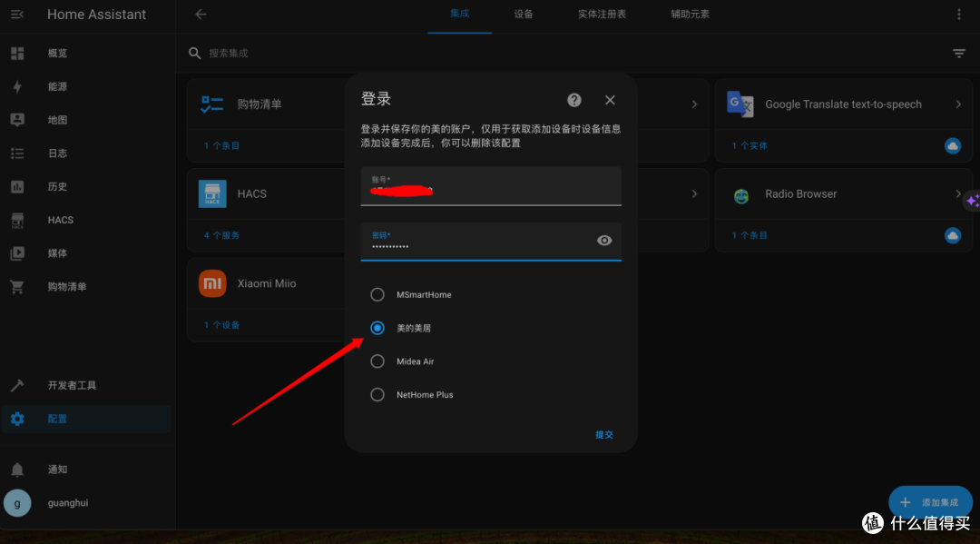Expand chevron on the card behind dialog top row
The height and width of the screenshot is (544, 980).
(x=694, y=104)
